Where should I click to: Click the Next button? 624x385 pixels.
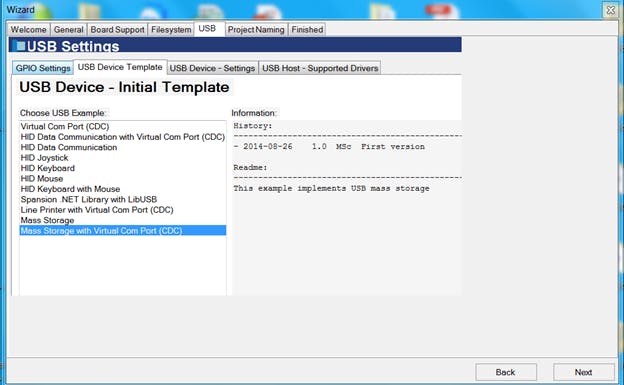point(583,372)
